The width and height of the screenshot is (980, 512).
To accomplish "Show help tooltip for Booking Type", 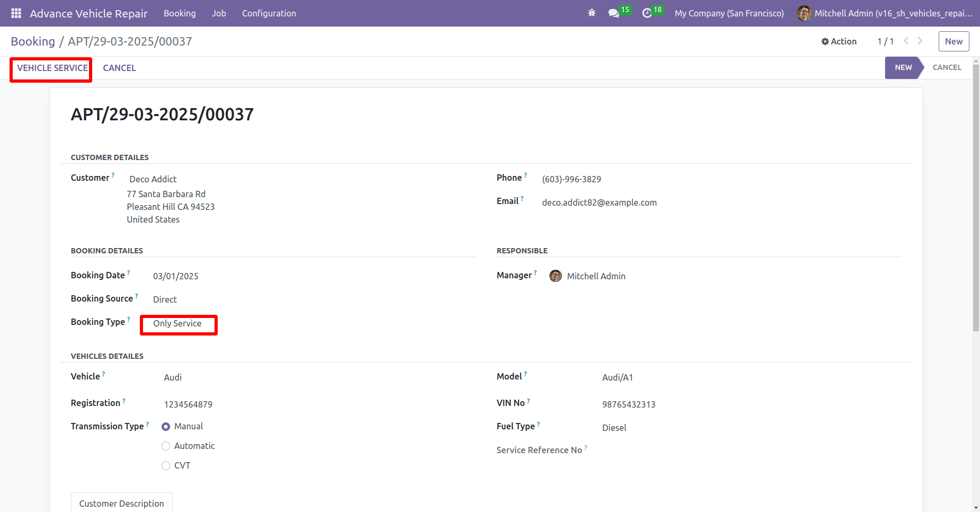I will (x=128, y=319).
